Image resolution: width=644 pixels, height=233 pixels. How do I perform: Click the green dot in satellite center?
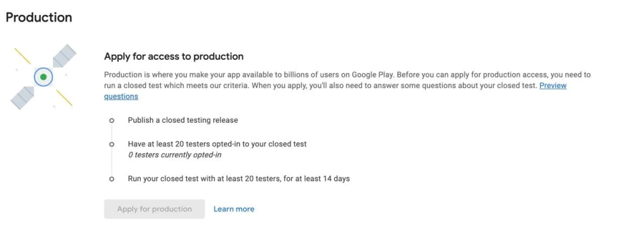point(43,77)
